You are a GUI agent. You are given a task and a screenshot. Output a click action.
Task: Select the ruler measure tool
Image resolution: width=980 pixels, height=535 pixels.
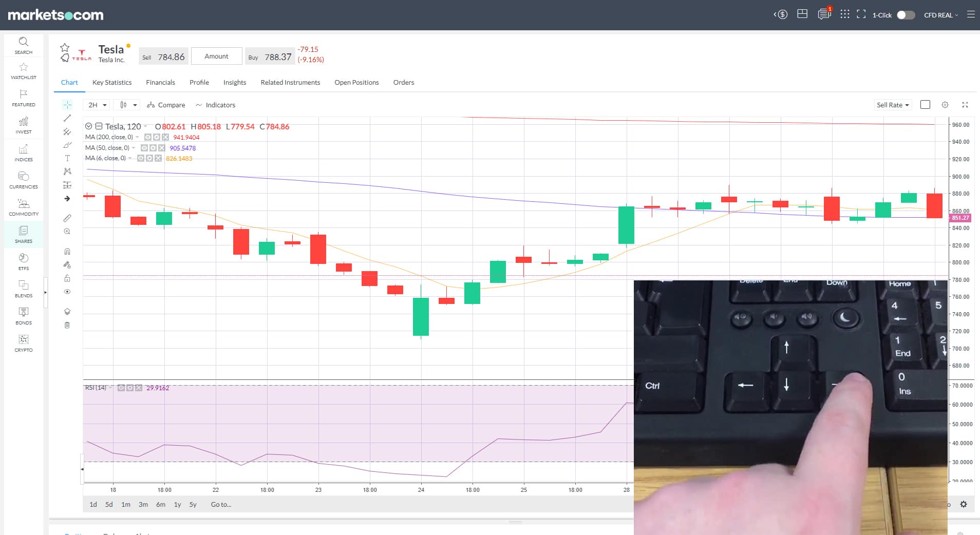(x=67, y=218)
